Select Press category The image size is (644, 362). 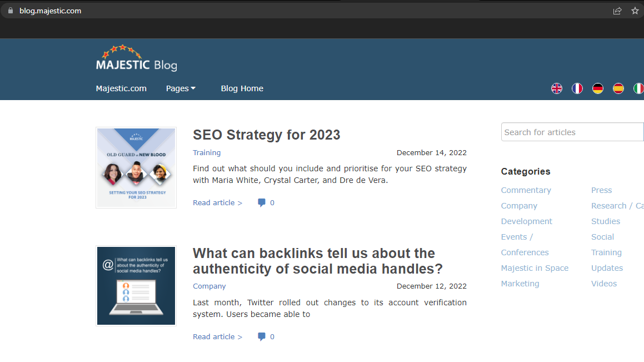point(601,190)
